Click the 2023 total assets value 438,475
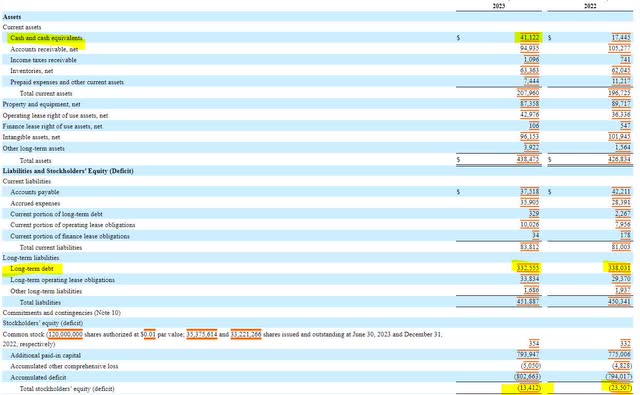The height and width of the screenshot is (395, 640). coord(528,160)
